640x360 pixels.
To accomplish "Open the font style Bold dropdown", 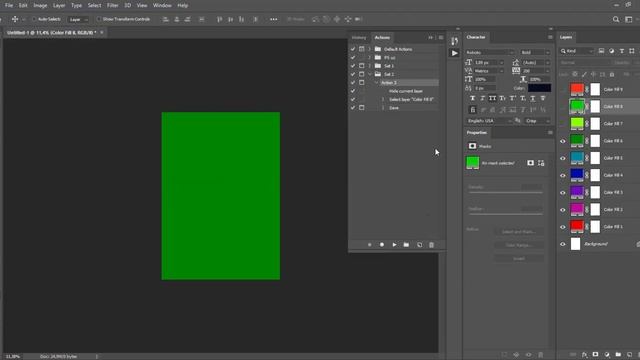I will point(535,52).
